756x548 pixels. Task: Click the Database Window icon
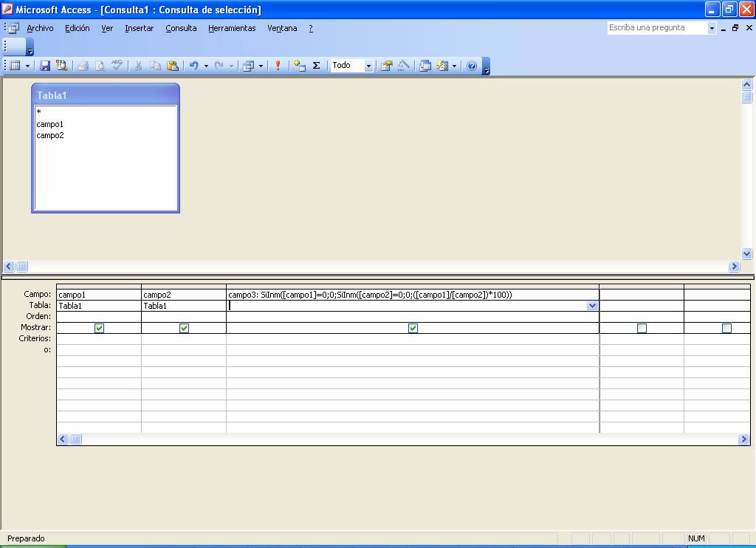click(x=425, y=66)
